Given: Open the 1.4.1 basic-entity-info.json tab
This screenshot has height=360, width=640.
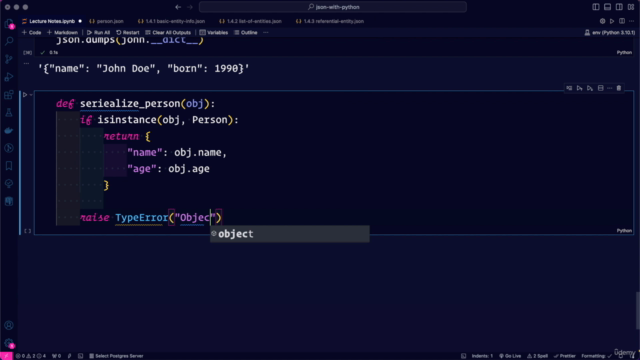Looking at the screenshot, I should click(x=172, y=21).
